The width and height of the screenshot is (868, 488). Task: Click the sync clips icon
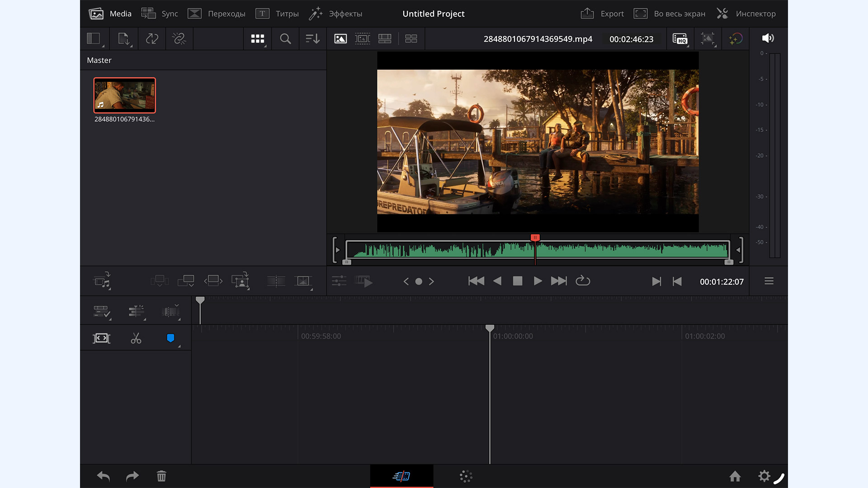pyautogui.click(x=152, y=39)
